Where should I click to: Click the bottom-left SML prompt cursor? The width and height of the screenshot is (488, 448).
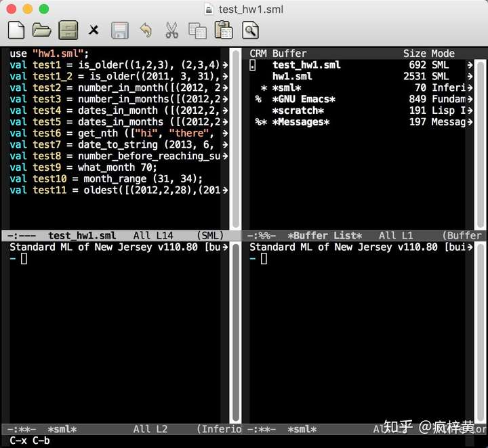[24, 258]
